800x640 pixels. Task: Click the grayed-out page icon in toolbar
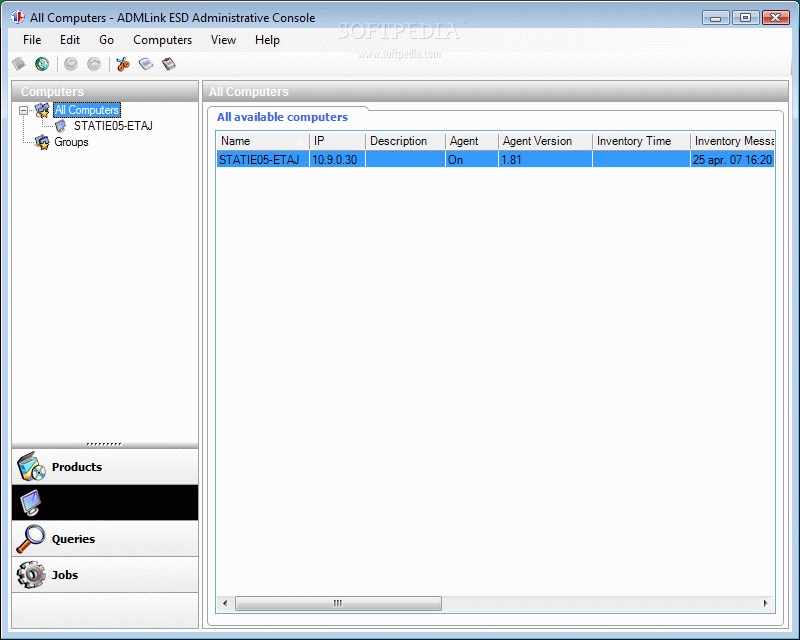(19, 64)
